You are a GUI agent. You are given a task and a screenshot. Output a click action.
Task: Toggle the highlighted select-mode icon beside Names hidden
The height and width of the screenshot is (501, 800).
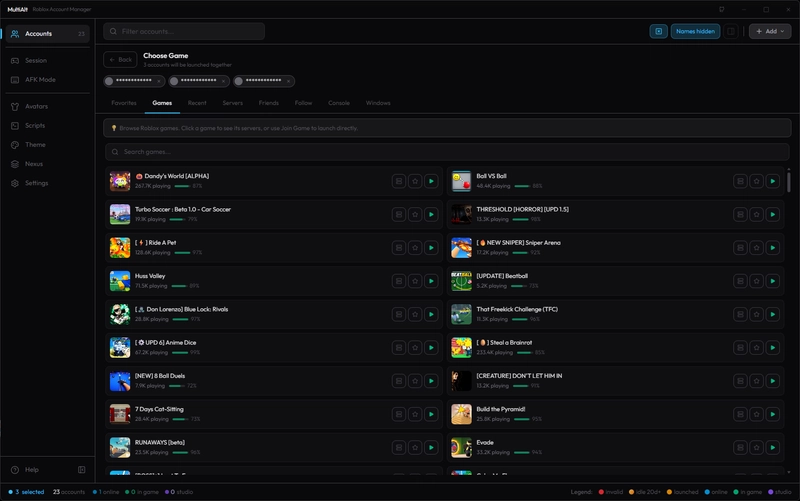tap(659, 31)
